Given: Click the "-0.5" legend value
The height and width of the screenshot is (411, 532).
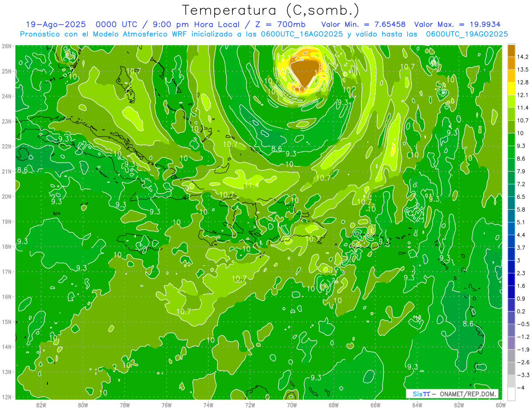Looking at the screenshot, I should [523, 324].
